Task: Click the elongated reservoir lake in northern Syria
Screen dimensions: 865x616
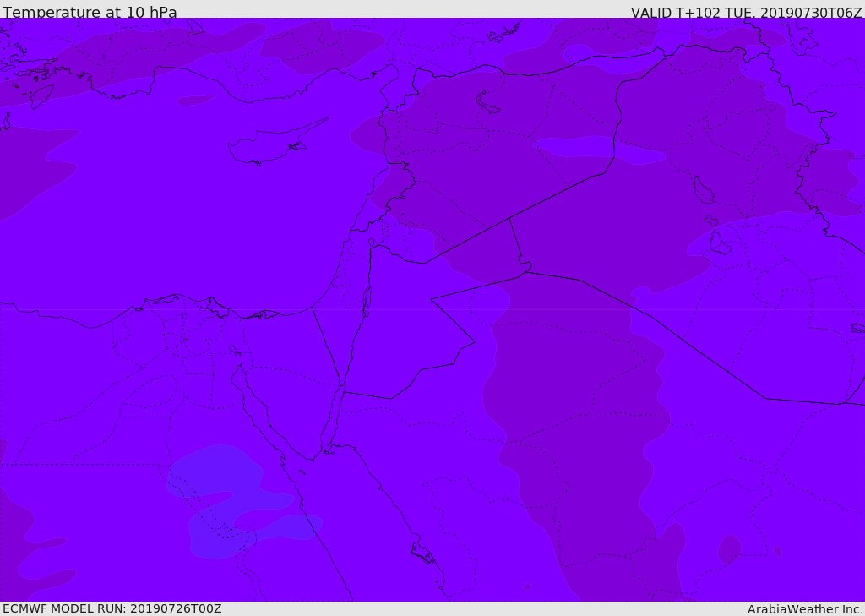Action: click(487, 103)
